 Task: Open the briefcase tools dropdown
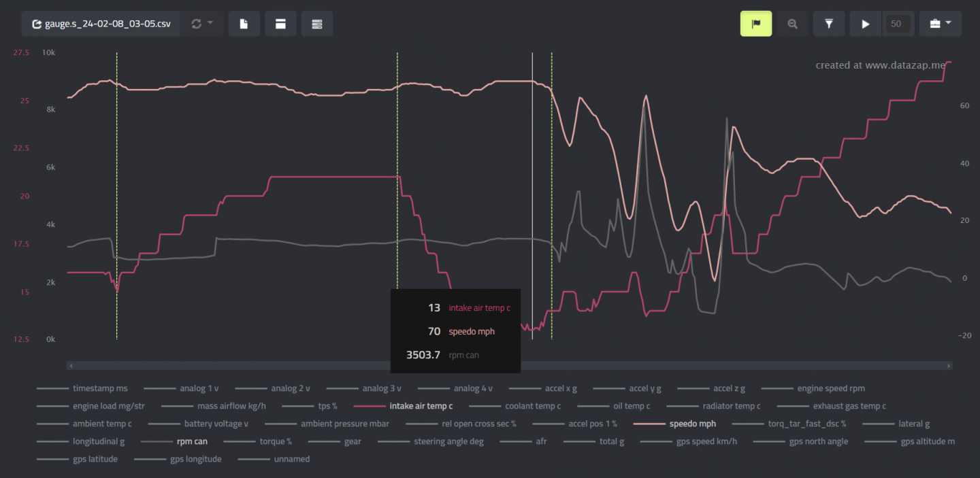[x=940, y=24]
